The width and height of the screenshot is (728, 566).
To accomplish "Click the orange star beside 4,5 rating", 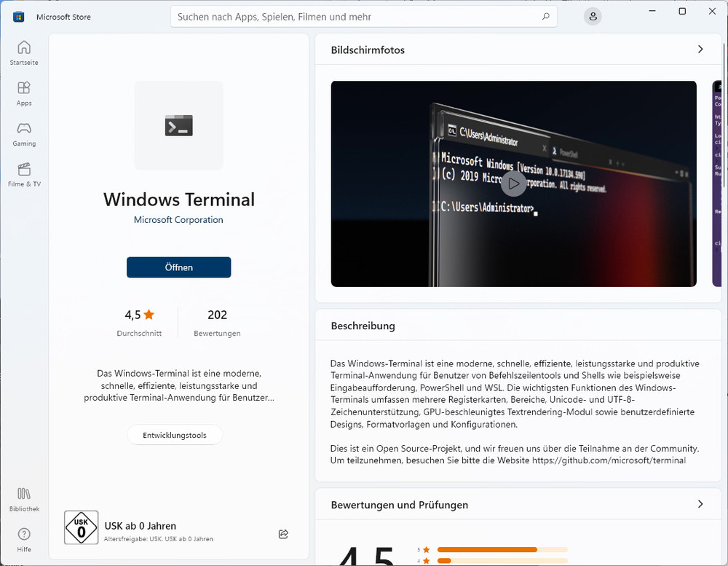I will (x=149, y=315).
